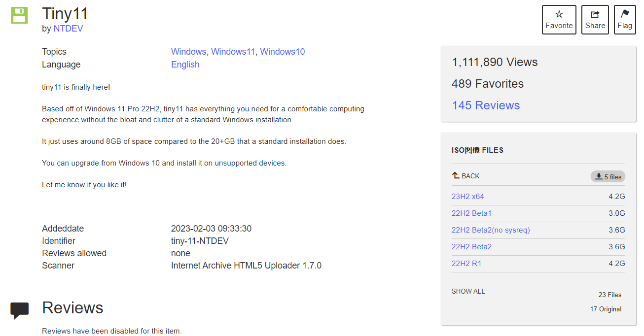The image size is (644, 336).
Task: Flag this item
Action: (624, 20)
